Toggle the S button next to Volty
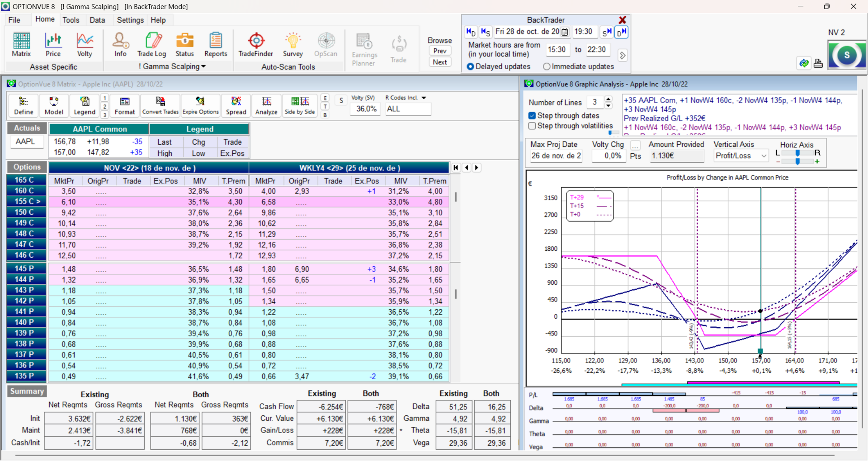Viewport: 868px width, 461px height. [341, 100]
